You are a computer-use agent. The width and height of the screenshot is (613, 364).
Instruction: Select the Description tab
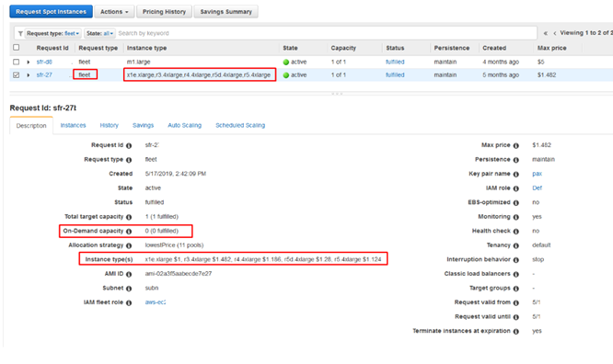point(31,126)
